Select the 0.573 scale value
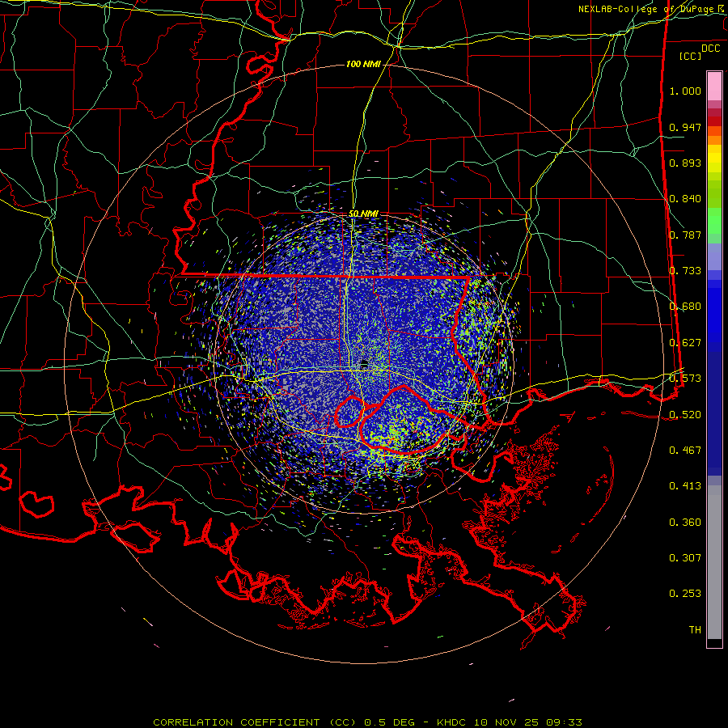 (685, 379)
